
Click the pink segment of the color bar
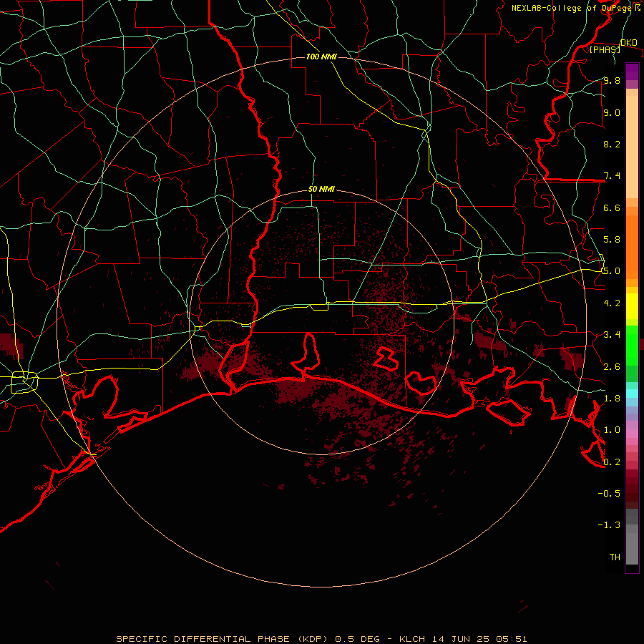tap(632, 434)
